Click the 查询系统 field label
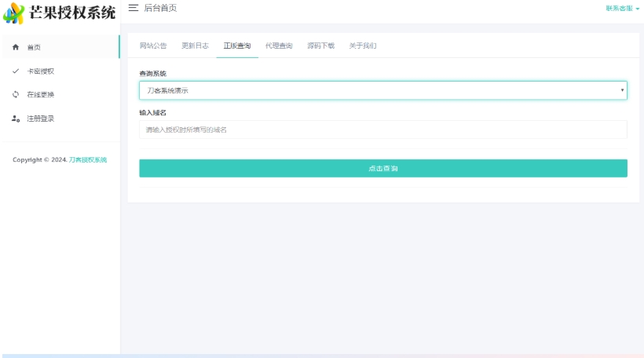The image size is (644, 358). coord(153,74)
